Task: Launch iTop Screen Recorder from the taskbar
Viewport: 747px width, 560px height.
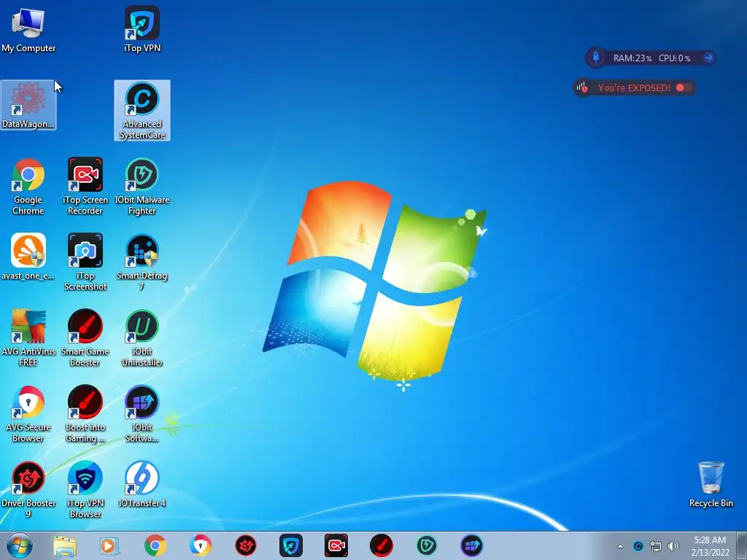Action: pyautogui.click(x=336, y=545)
